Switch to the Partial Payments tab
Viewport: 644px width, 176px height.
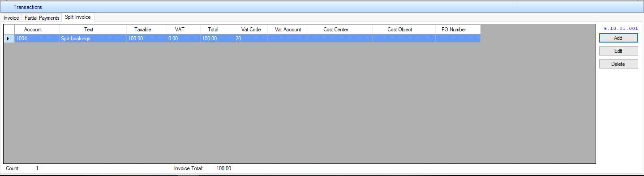coord(42,17)
